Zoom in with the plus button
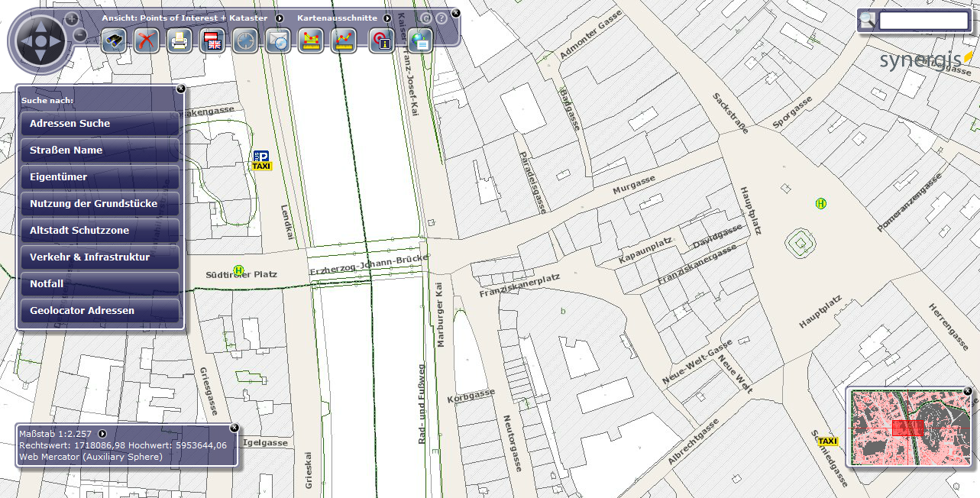 coord(71,18)
